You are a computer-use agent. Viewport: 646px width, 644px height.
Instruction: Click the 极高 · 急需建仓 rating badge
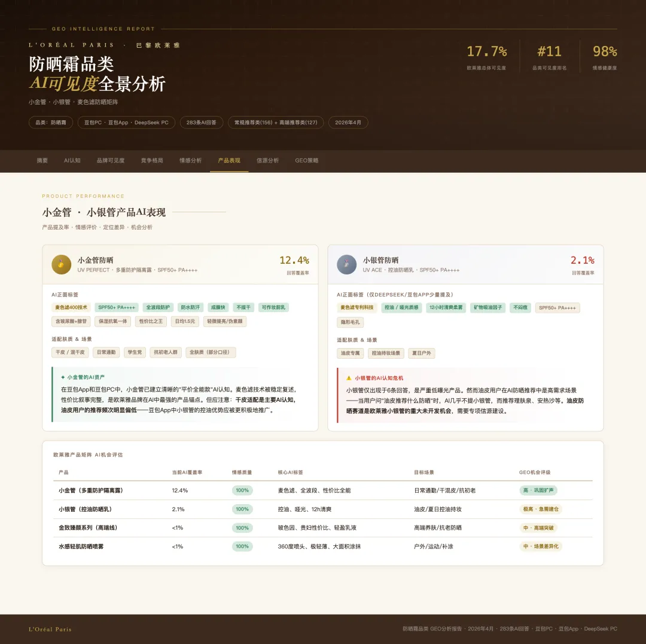pos(541,509)
